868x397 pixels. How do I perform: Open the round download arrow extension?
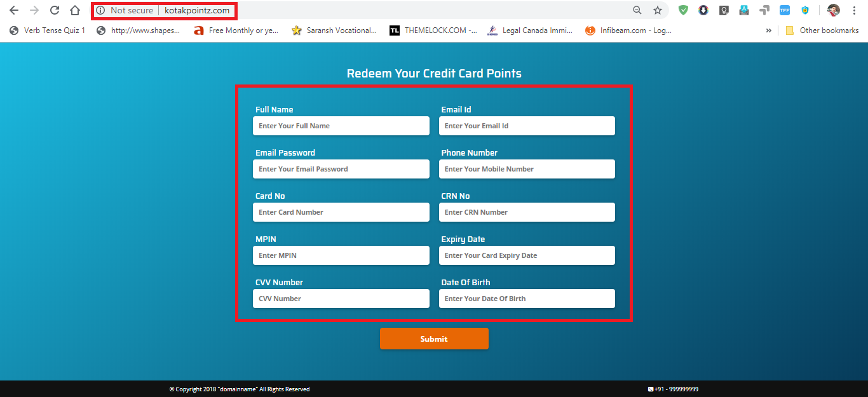[703, 10]
